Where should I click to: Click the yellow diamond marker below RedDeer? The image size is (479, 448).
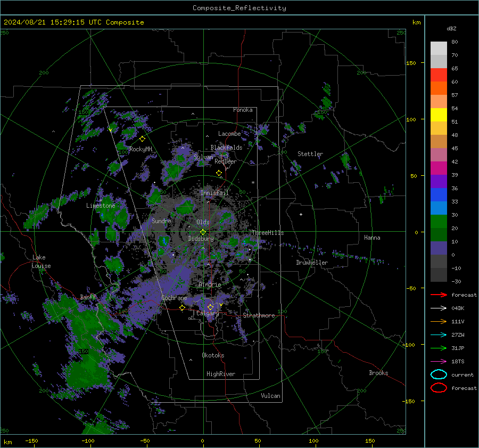(x=219, y=173)
